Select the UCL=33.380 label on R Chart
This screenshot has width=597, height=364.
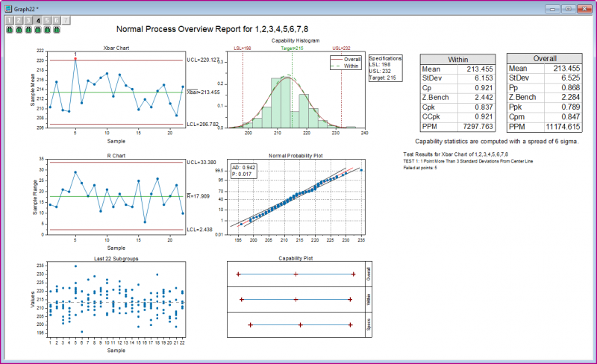point(201,162)
